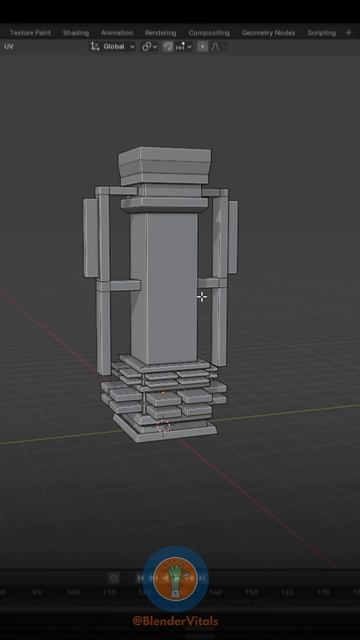Switch to the Texture Paint workspace tab
The image size is (360, 640).
click(x=30, y=33)
